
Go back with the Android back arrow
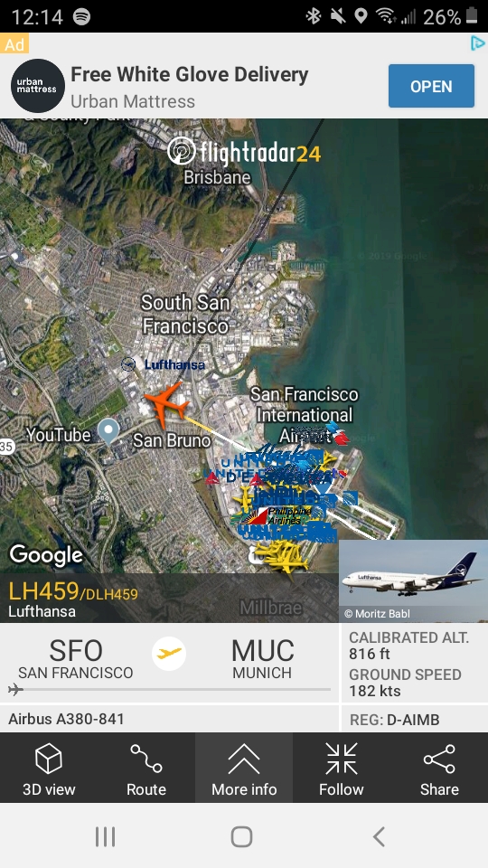[x=379, y=836]
